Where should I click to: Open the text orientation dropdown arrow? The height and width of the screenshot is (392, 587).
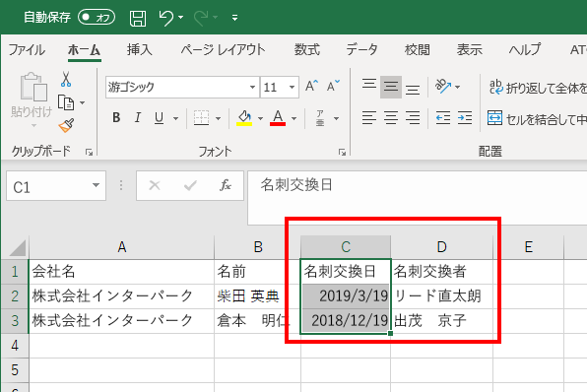tap(457, 87)
